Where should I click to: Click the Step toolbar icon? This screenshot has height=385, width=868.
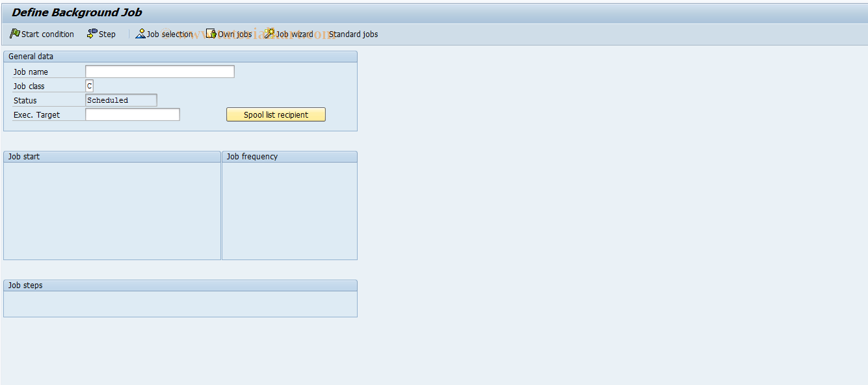point(92,34)
